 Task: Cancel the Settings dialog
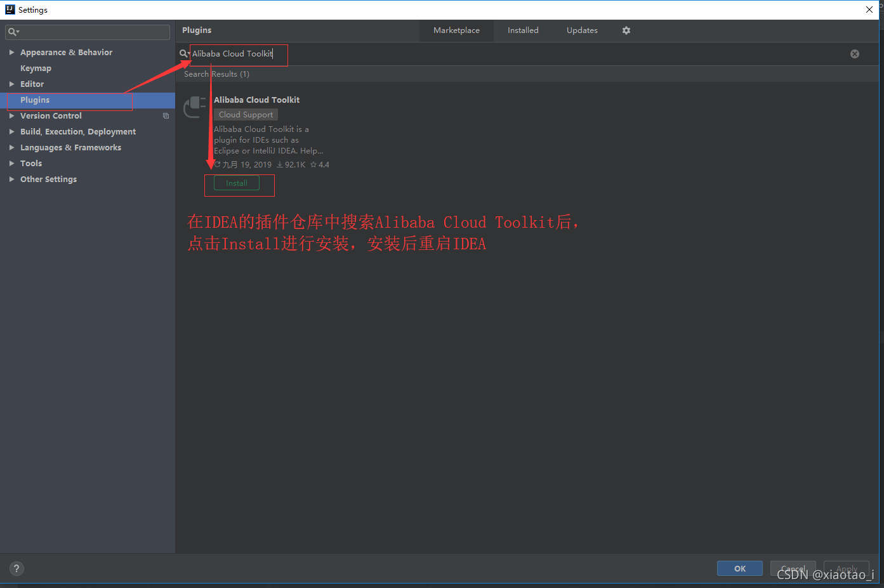(x=793, y=568)
